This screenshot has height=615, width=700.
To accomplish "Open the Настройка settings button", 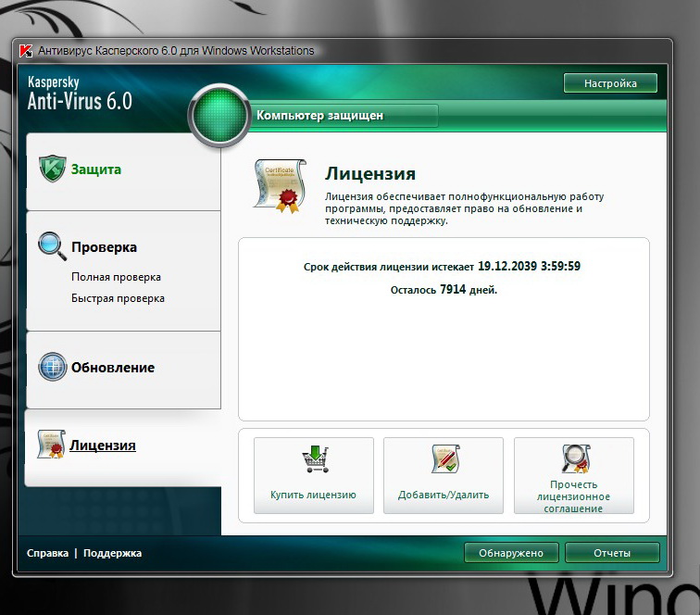I will (x=610, y=83).
